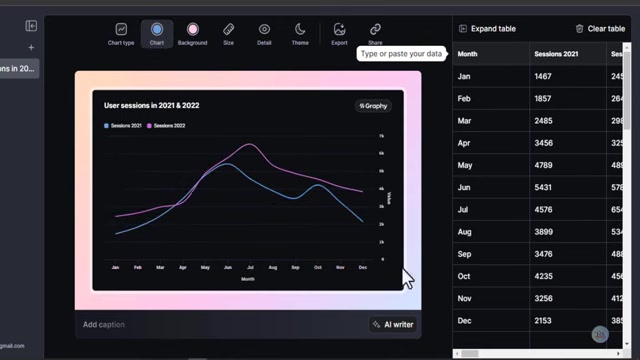Clear the table with trash button
This screenshot has height=360, width=640.
[x=600, y=29]
